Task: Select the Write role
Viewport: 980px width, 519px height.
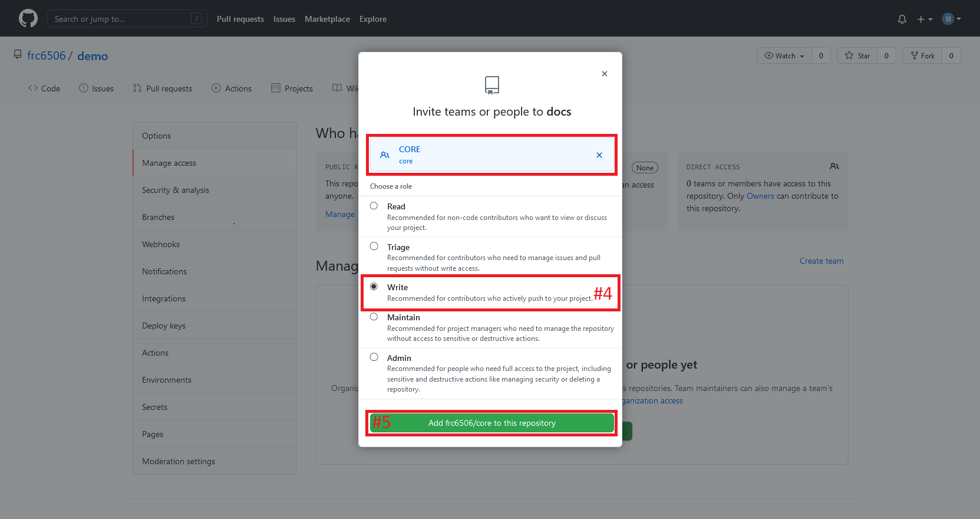Action: [374, 286]
